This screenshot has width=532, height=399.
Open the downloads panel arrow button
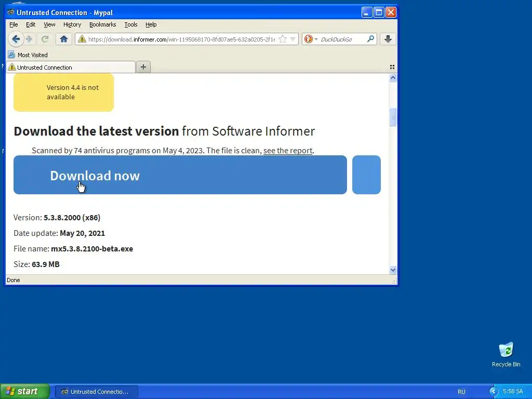[388, 39]
